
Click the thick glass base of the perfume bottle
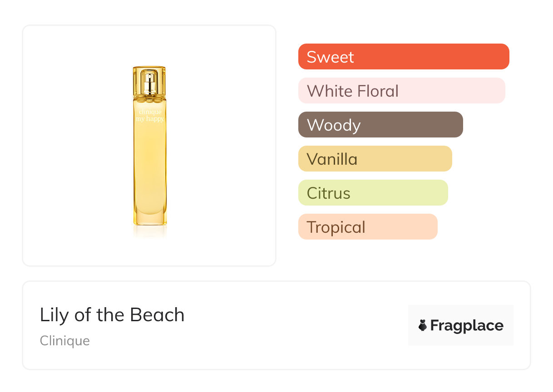tap(150, 217)
